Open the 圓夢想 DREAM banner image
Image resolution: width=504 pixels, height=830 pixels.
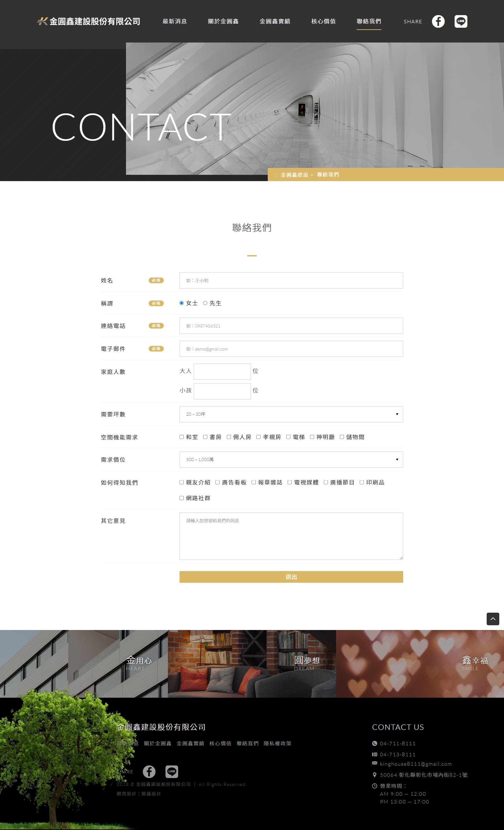pyautogui.click(x=252, y=664)
